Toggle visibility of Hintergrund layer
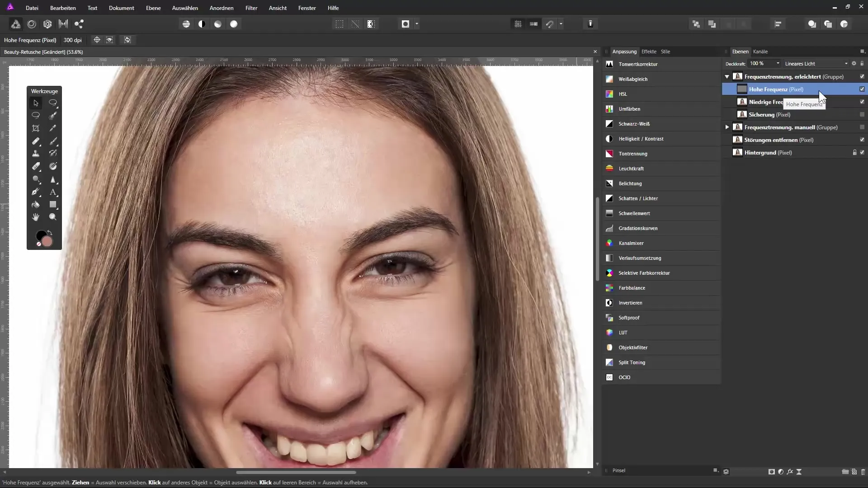 862,153
